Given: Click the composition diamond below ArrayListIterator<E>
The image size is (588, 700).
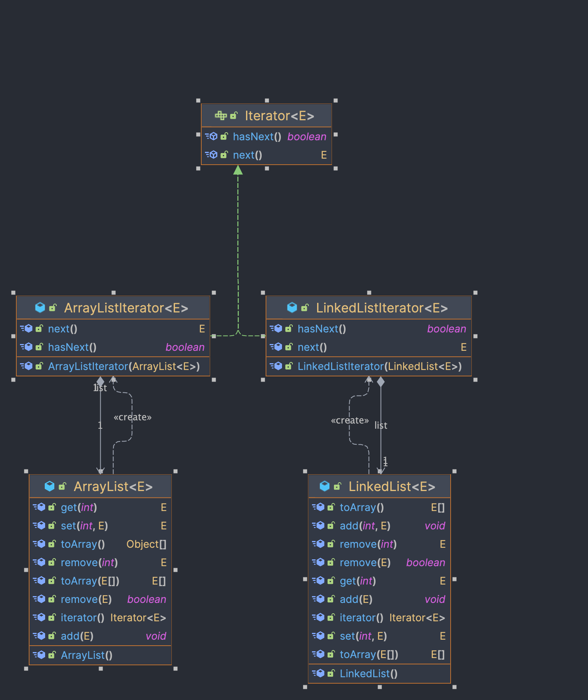Looking at the screenshot, I should 101,382.
